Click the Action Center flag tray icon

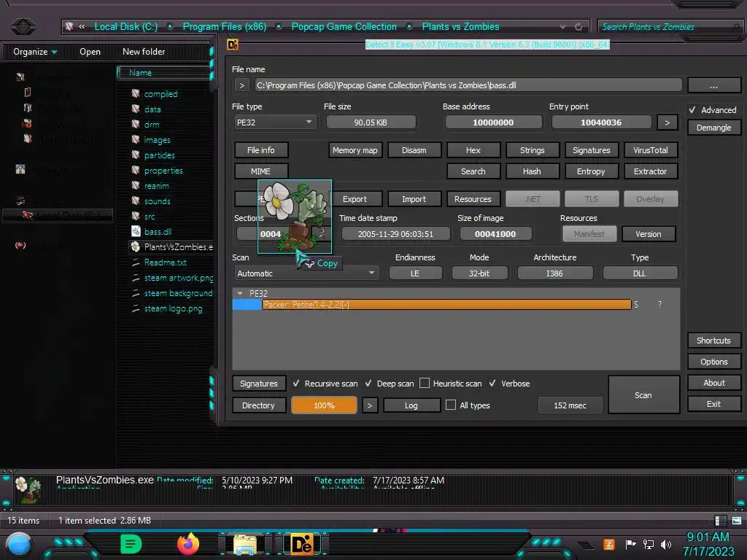630,544
